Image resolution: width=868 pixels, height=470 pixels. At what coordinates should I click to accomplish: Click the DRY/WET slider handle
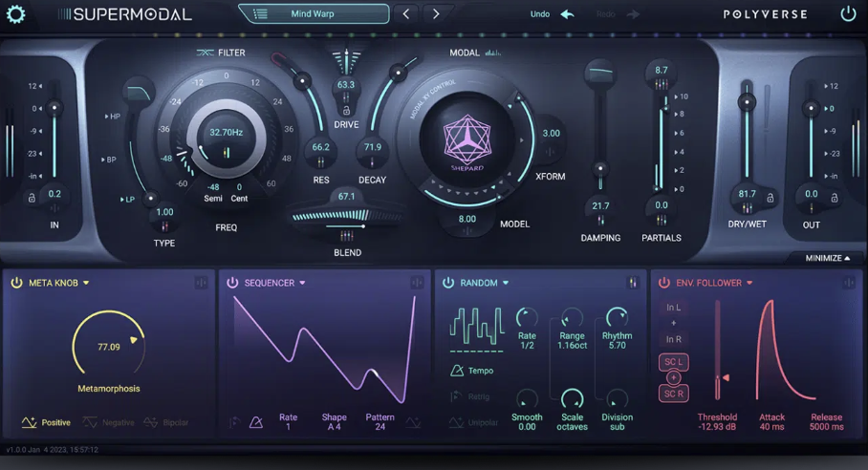(x=747, y=102)
